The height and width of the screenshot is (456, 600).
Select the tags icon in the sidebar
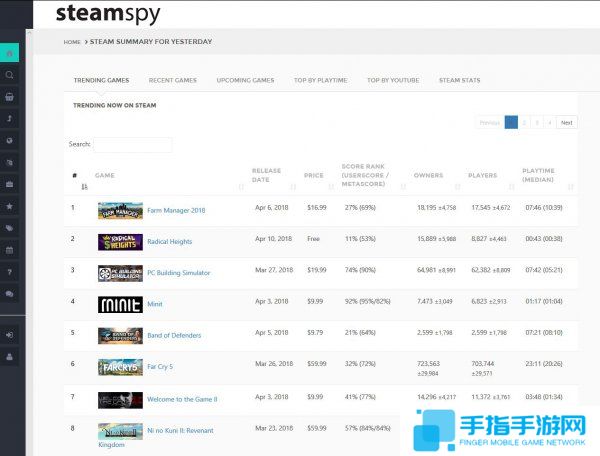pyautogui.click(x=10, y=228)
